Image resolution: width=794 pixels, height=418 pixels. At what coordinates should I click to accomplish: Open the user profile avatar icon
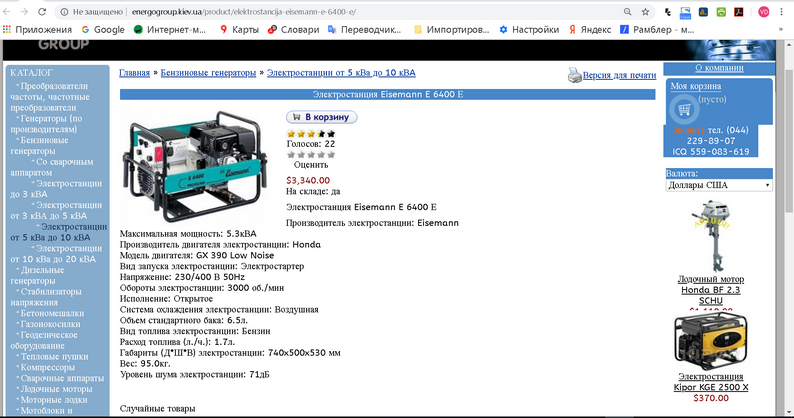tap(764, 12)
